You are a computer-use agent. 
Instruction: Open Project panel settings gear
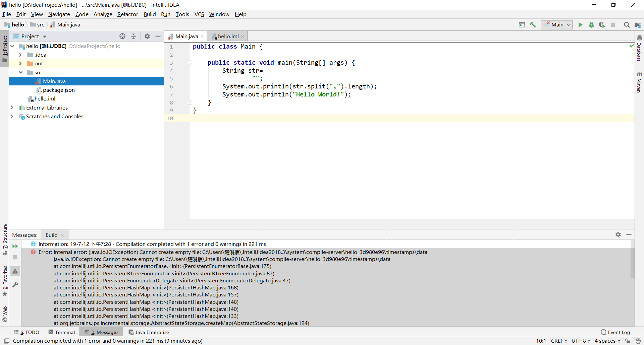click(x=147, y=36)
